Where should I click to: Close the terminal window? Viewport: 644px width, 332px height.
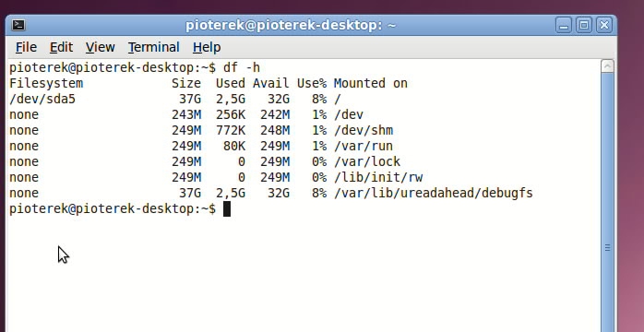pyautogui.click(x=603, y=25)
